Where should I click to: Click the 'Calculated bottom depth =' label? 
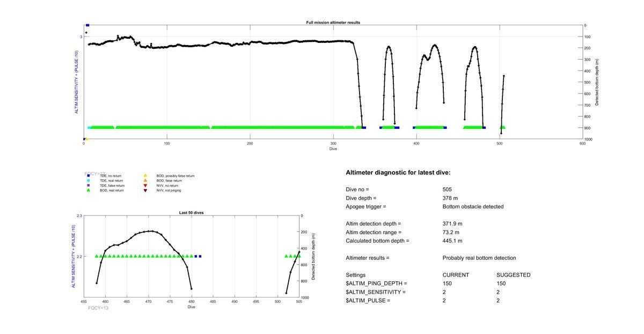click(377, 241)
